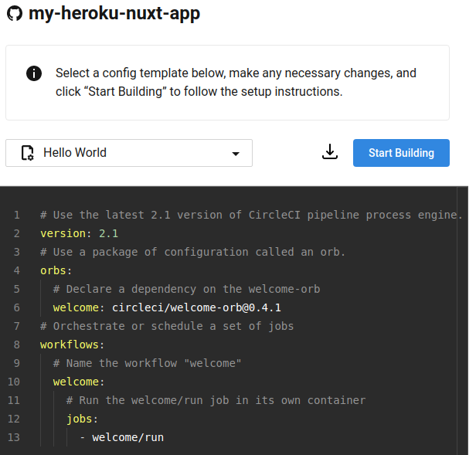The image size is (476, 455).
Task: Place cursor on the version: 2.1 line
Action: pyautogui.click(x=79, y=233)
